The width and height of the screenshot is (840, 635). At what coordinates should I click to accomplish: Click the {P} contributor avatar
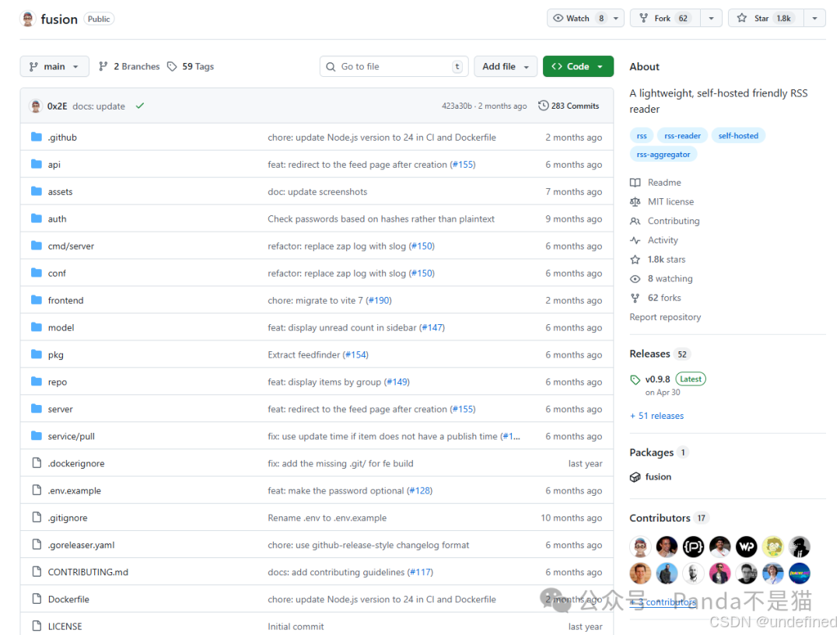pyautogui.click(x=693, y=547)
